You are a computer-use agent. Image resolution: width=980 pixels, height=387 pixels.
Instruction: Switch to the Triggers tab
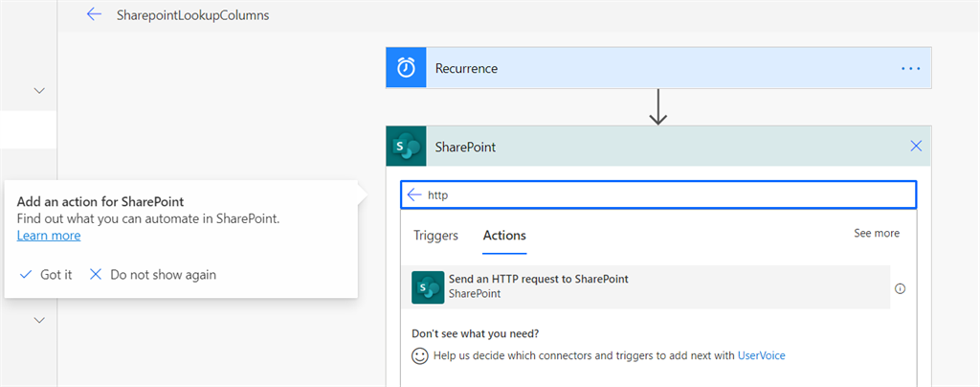coord(435,236)
